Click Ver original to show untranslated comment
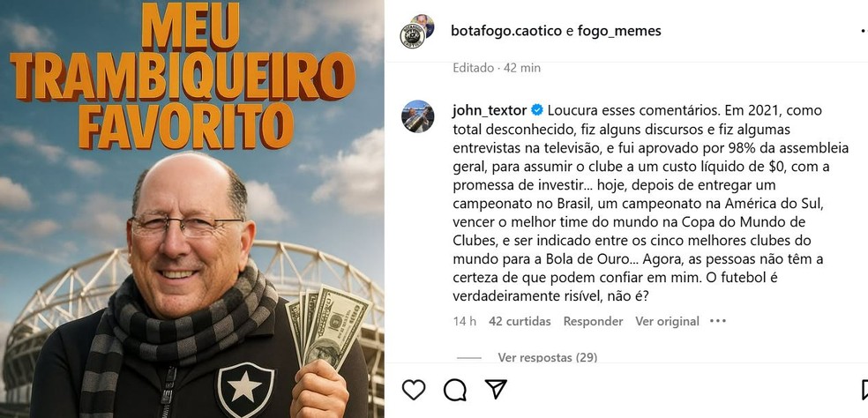 (x=667, y=321)
